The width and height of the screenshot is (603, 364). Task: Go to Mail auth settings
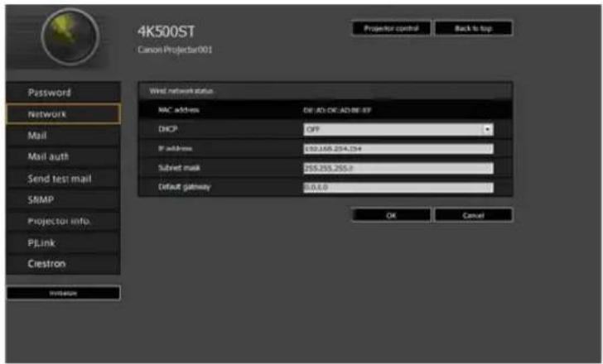coord(64,156)
